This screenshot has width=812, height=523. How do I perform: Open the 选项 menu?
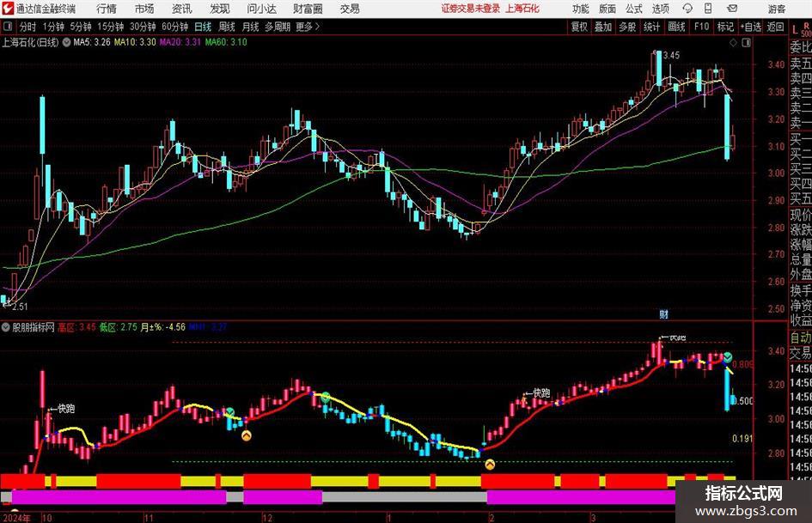[660, 9]
